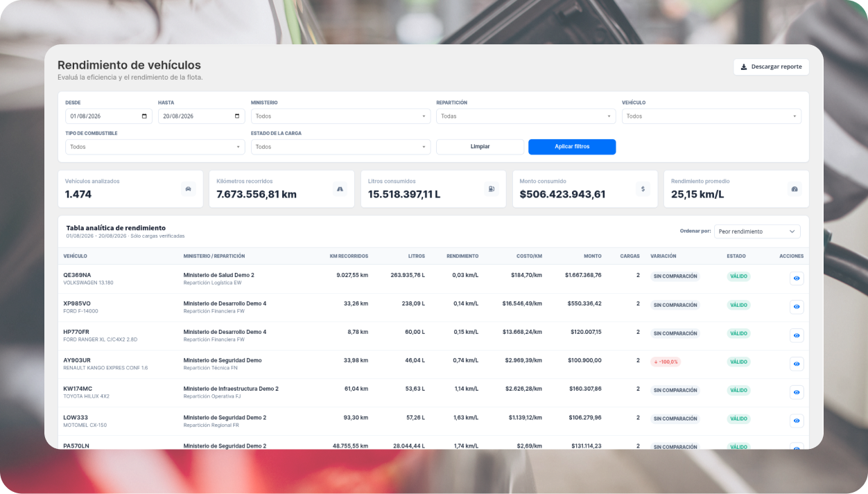Viewport: 868px width, 494px height.
Task: Click Válido status badge in QE369NA row
Action: click(738, 276)
